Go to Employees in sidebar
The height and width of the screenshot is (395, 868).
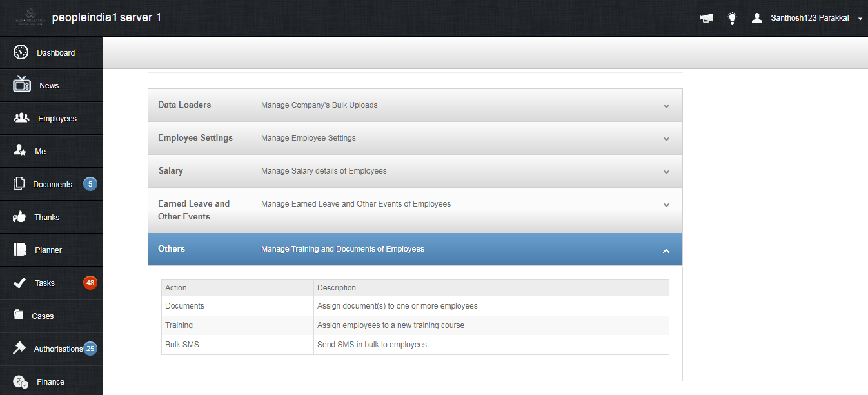51,118
